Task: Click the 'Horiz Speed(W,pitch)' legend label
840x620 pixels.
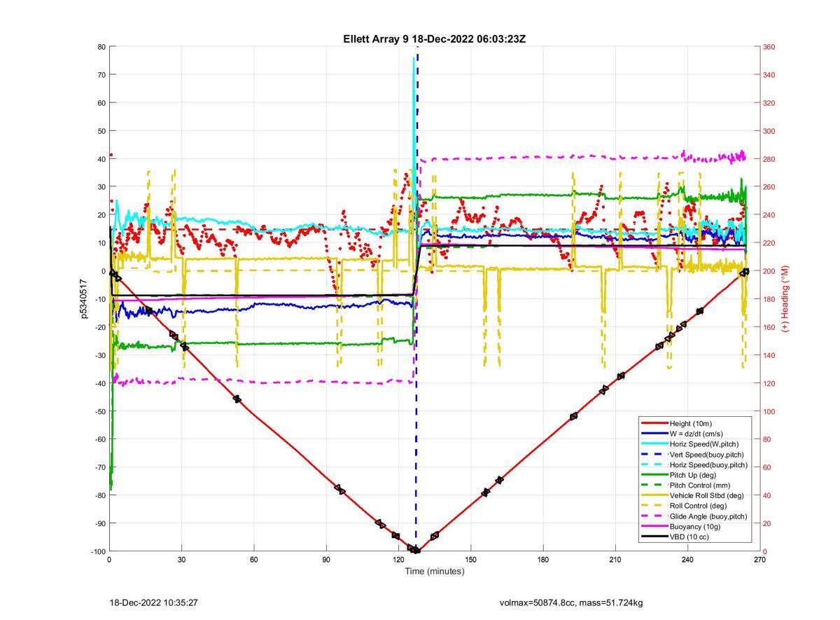Action: (704, 444)
